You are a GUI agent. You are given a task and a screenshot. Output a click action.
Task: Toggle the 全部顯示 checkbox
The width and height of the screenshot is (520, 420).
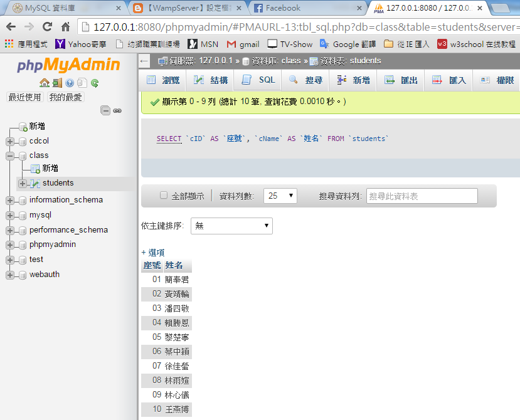pos(164,195)
